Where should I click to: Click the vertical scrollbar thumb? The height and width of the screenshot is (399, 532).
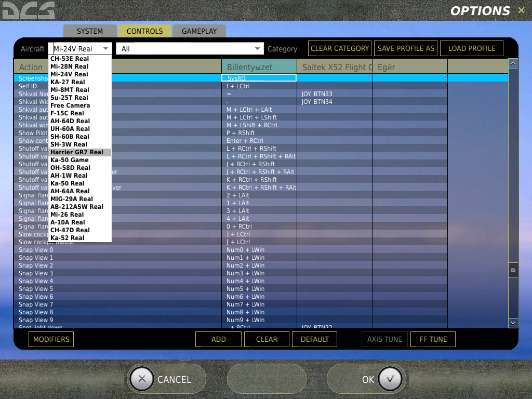point(513,270)
